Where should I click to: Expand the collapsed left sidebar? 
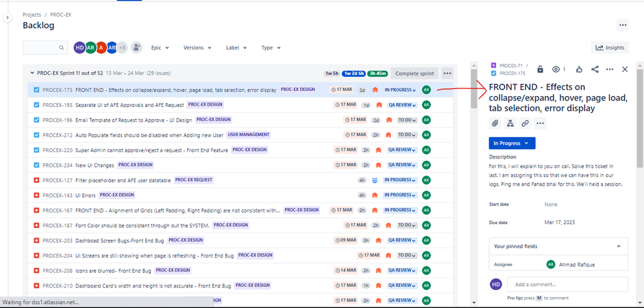click(x=6, y=17)
